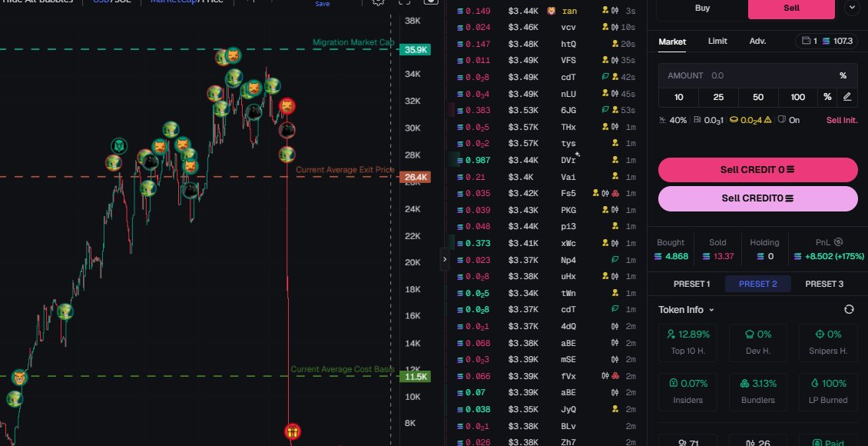
Task: Toggle MEV protection shield showing On
Action: click(788, 120)
